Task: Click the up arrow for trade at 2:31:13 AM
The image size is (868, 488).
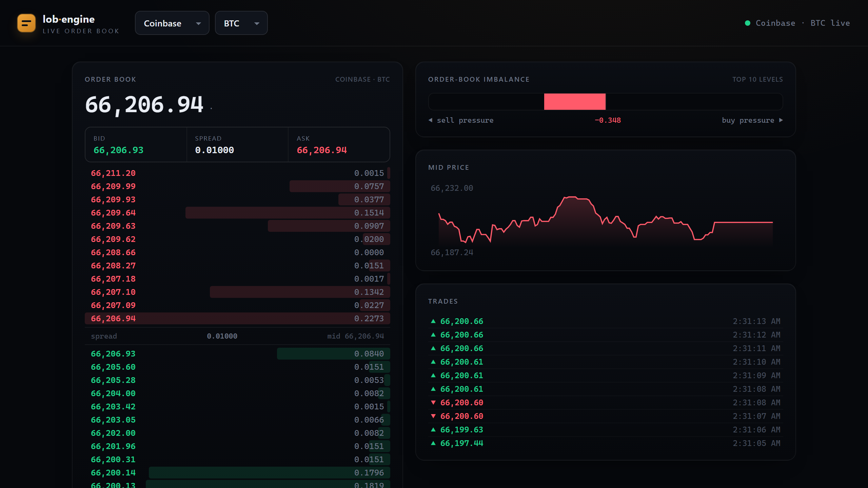Action: click(x=433, y=321)
